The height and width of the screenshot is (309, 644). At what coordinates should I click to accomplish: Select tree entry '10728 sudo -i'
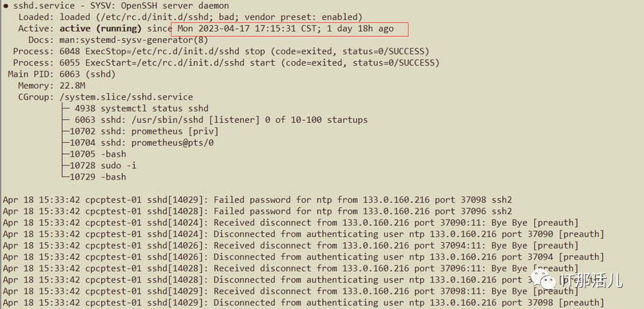(103, 165)
